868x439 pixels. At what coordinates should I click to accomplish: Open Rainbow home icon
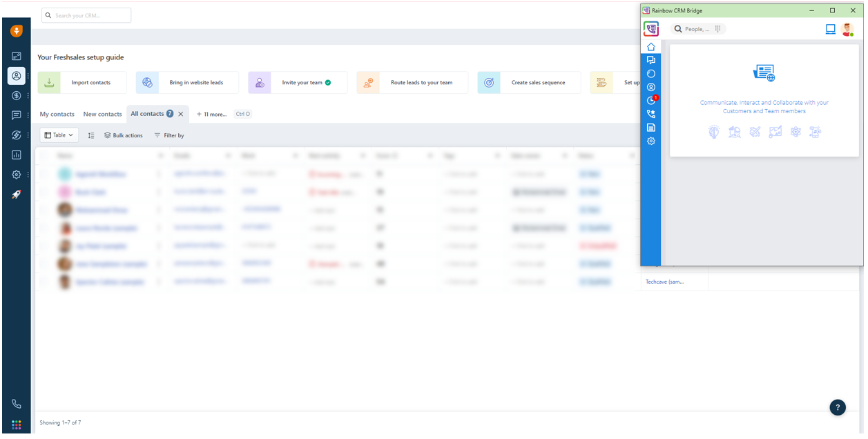pyautogui.click(x=650, y=47)
